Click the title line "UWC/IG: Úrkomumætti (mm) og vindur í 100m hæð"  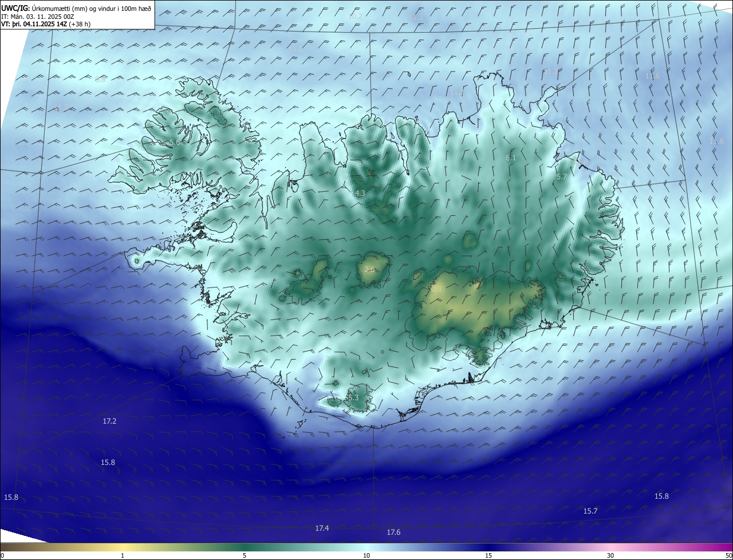point(76,8)
